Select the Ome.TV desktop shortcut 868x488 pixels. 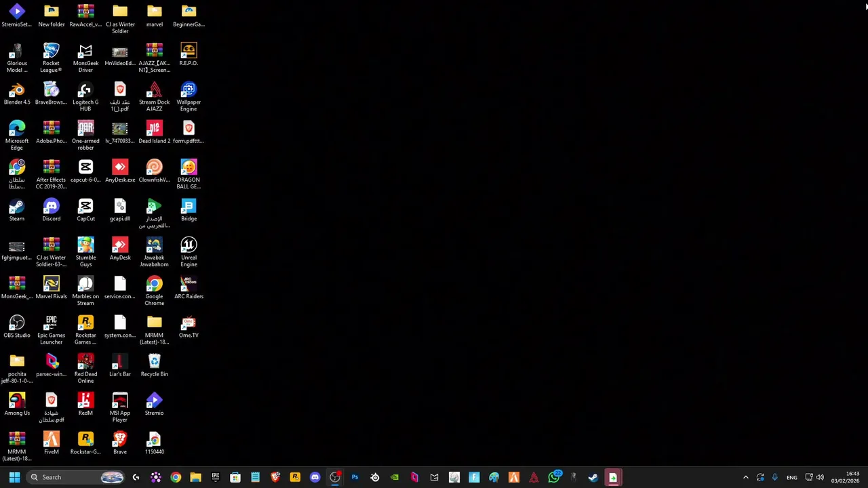pyautogui.click(x=189, y=327)
